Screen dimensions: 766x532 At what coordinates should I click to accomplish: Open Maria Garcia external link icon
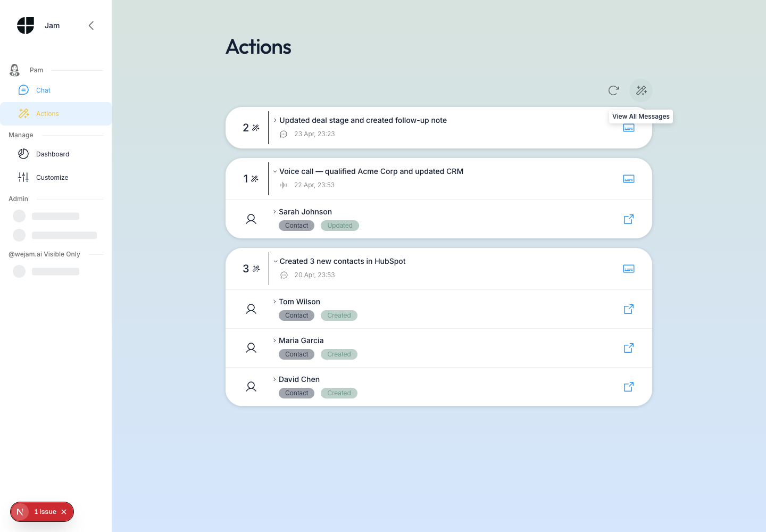point(629,348)
